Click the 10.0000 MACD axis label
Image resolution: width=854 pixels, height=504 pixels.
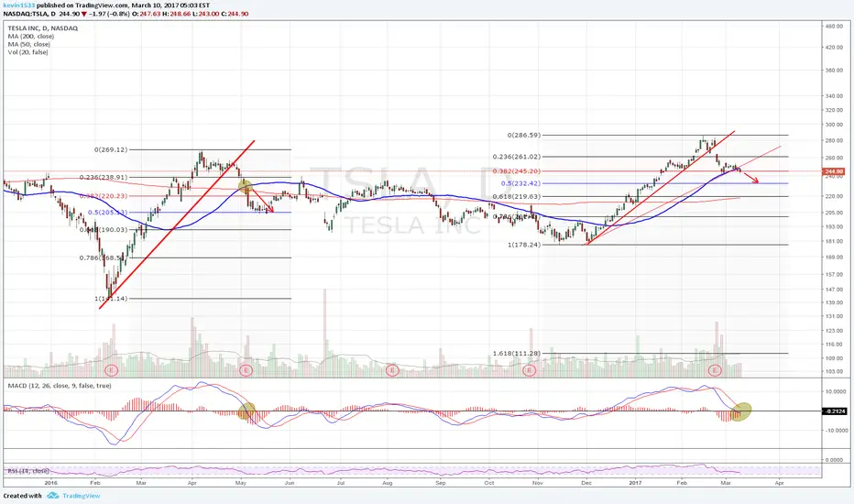pos(835,392)
